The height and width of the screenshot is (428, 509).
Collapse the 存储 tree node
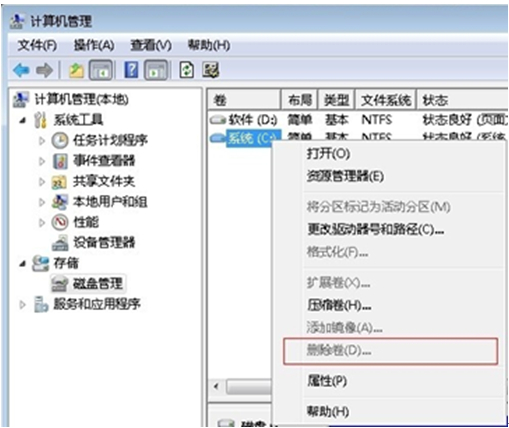tap(22, 264)
